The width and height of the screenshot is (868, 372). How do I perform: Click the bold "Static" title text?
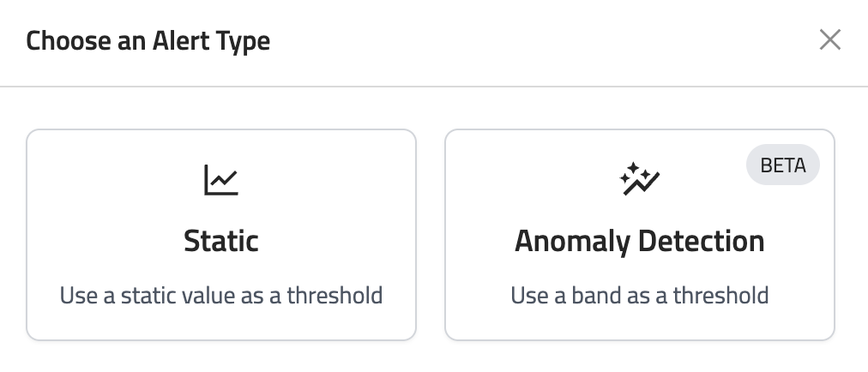point(221,241)
